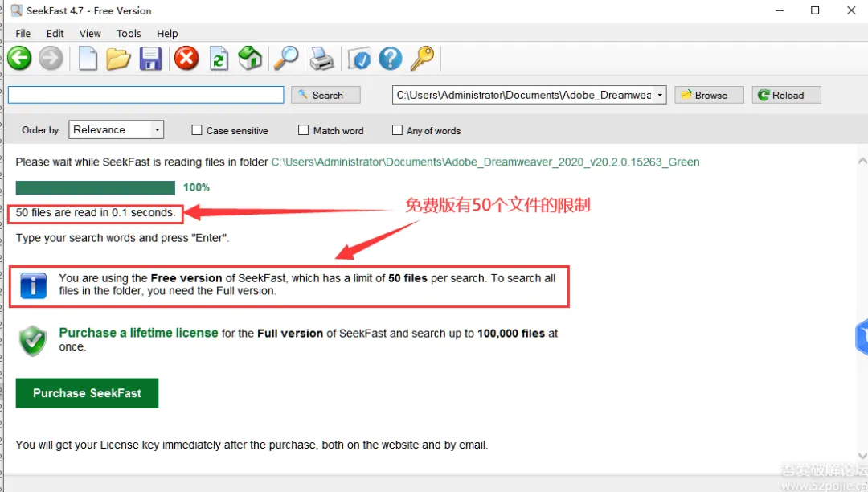868x492 pixels.
Task: Open the Tools menu
Action: (x=129, y=33)
